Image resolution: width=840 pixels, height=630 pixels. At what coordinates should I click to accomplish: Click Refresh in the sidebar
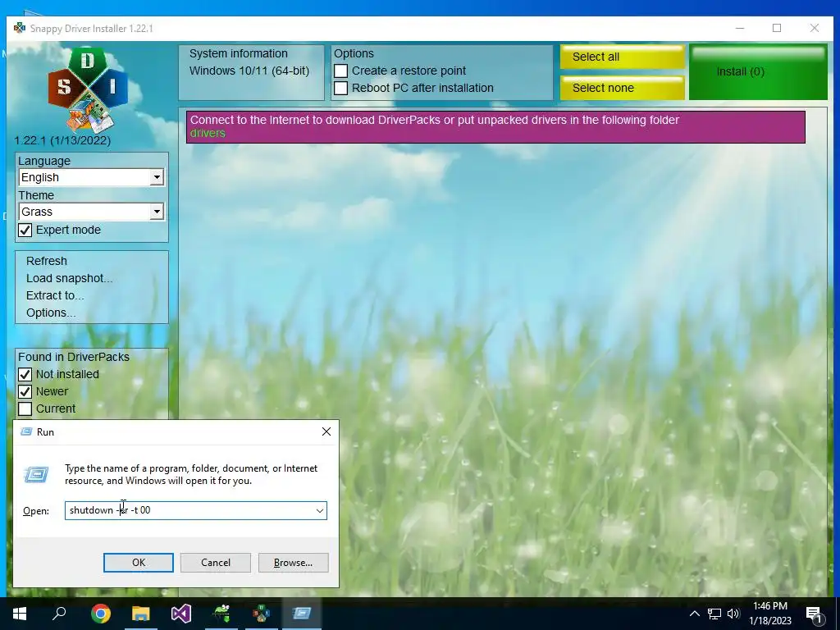click(47, 261)
